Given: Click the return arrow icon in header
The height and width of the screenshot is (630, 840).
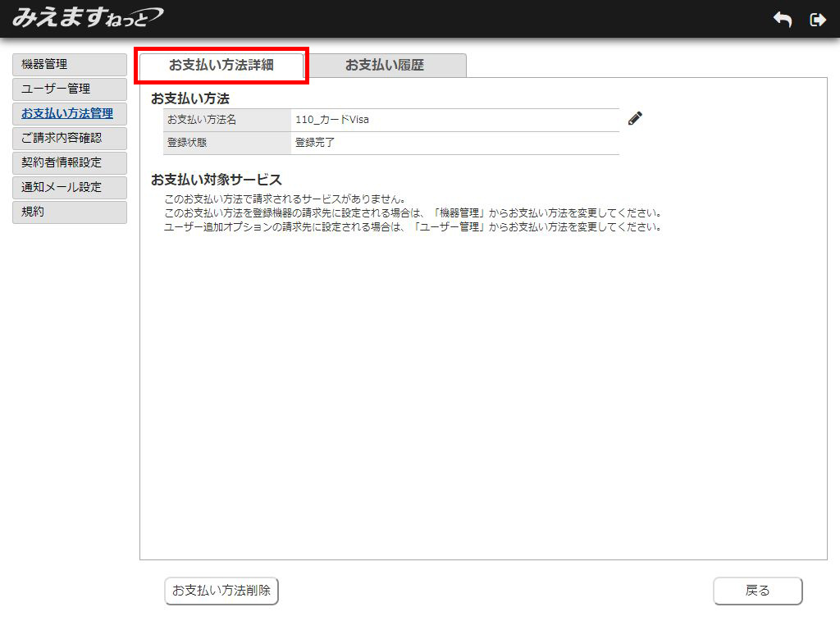Looking at the screenshot, I should (783, 20).
